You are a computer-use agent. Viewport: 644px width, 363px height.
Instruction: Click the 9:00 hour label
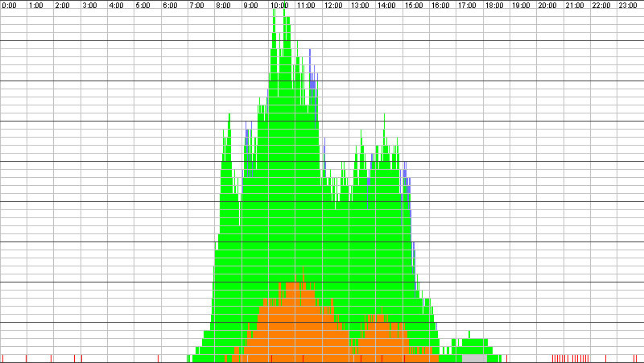(x=250, y=6)
